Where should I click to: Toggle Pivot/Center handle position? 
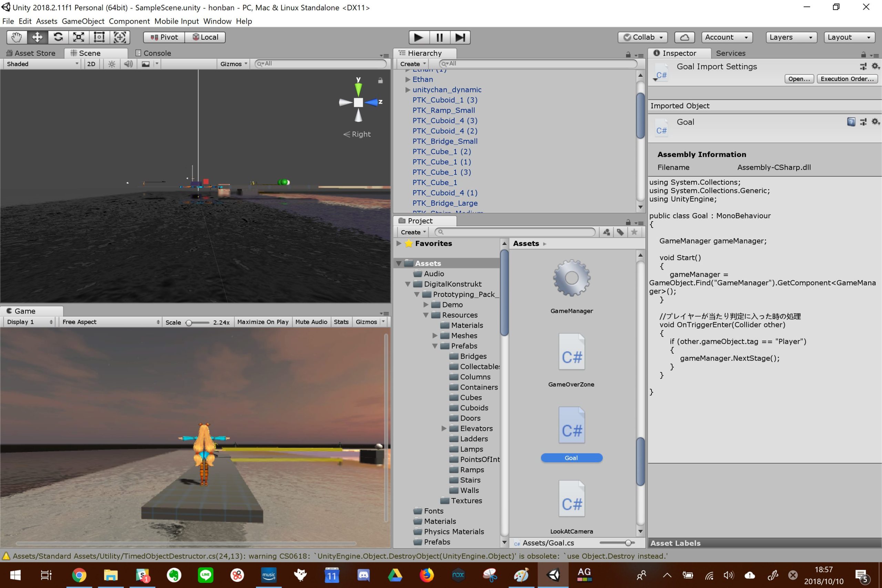(164, 37)
